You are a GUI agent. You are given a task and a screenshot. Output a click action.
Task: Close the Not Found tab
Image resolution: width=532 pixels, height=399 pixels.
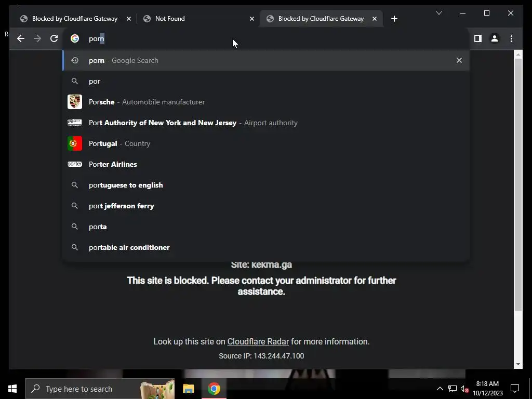click(252, 19)
